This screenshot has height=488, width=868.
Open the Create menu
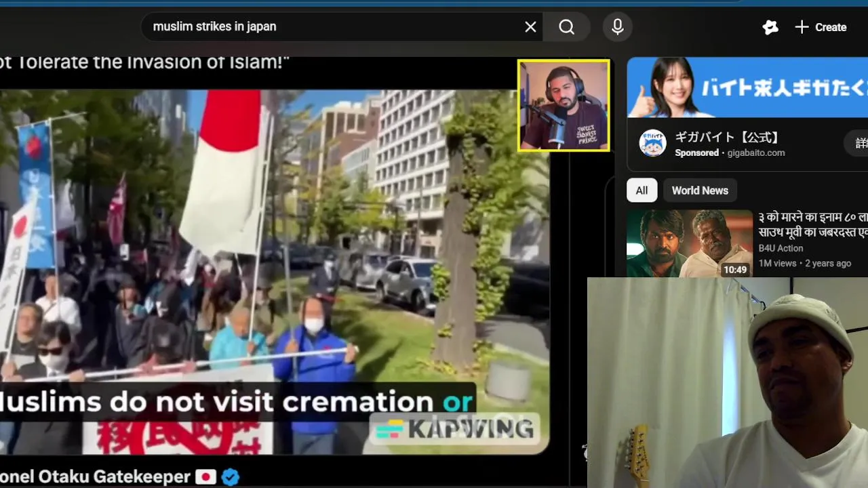coord(821,27)
